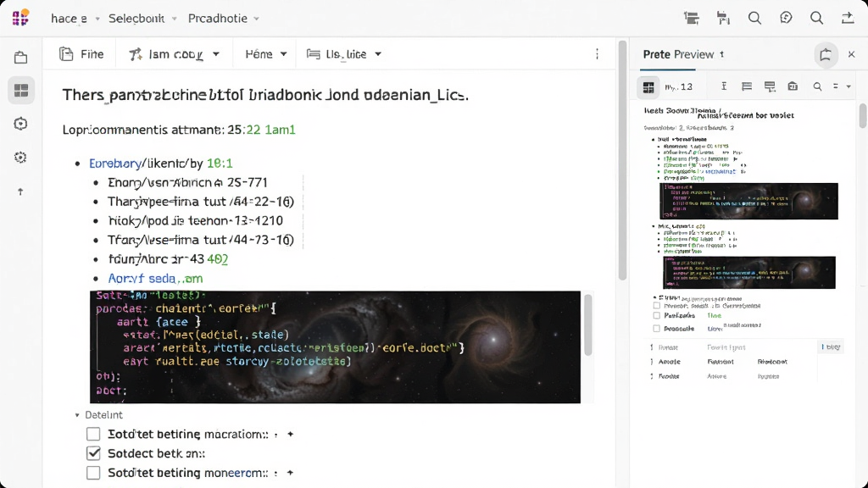Click the page number '13' in preview toolbar
The image size is (868, 488).
pyautogui.click(x=687, y=87)
